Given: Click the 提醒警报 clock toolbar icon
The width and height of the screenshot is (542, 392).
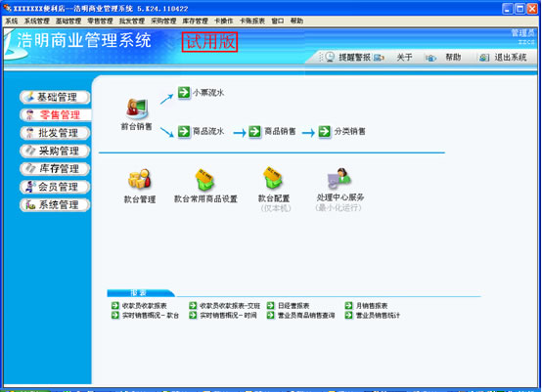Looking at the screenshot, I should (330, 57).
